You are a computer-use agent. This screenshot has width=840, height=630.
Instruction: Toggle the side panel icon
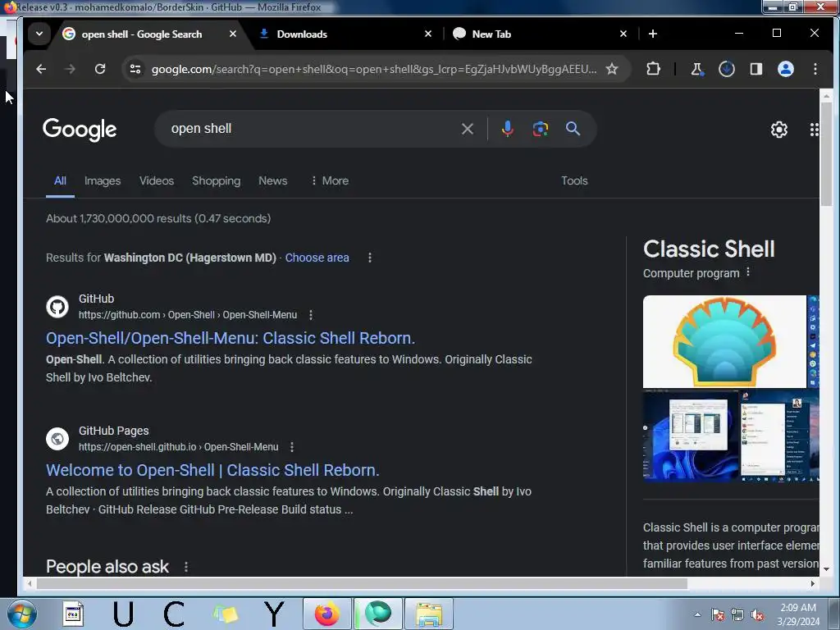pos(756,69)
